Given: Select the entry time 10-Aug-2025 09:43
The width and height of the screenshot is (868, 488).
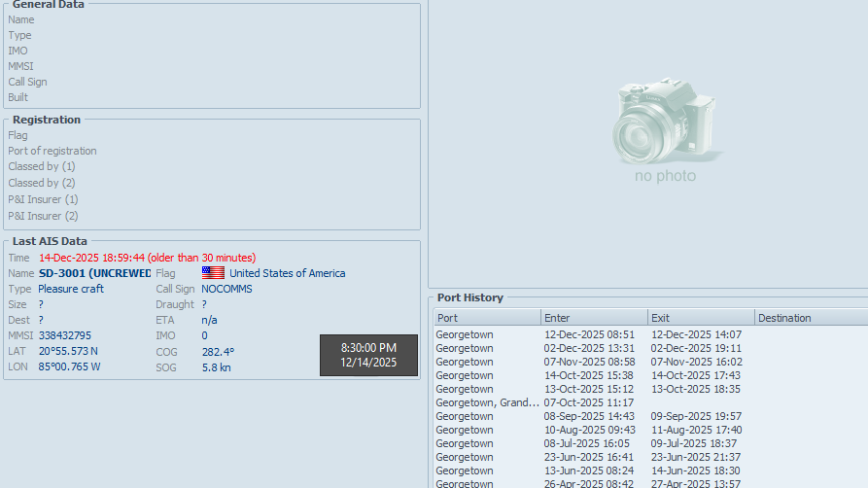Looking at the screenshot, I should (590, 430).
